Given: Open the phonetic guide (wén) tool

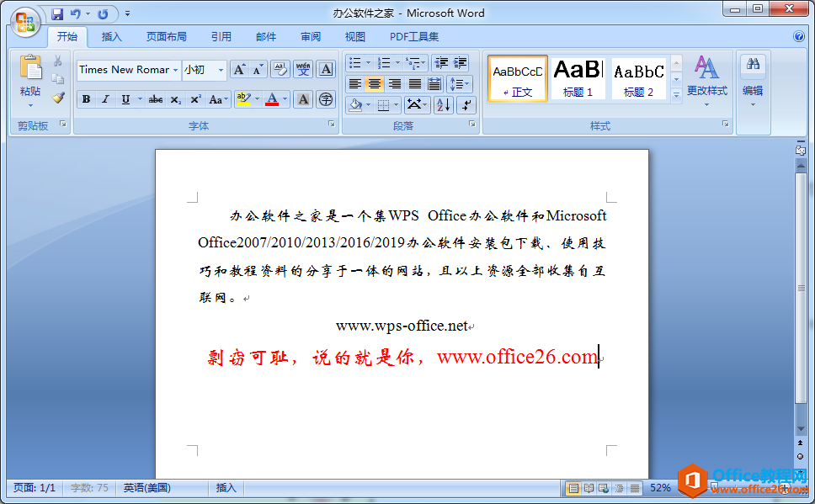Looking at the screenshot, I should tap(304, 70).
